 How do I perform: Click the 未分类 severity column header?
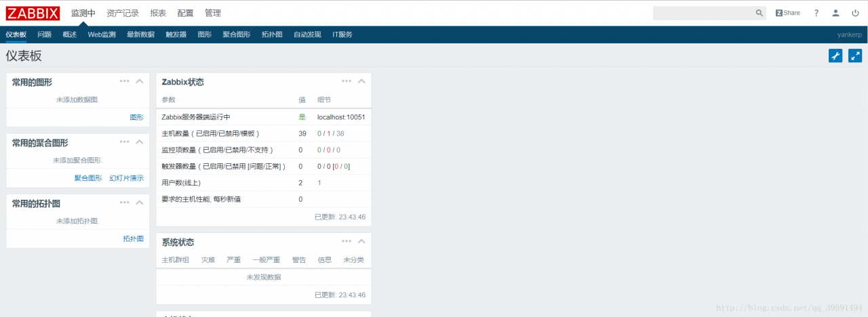(354, 260)
